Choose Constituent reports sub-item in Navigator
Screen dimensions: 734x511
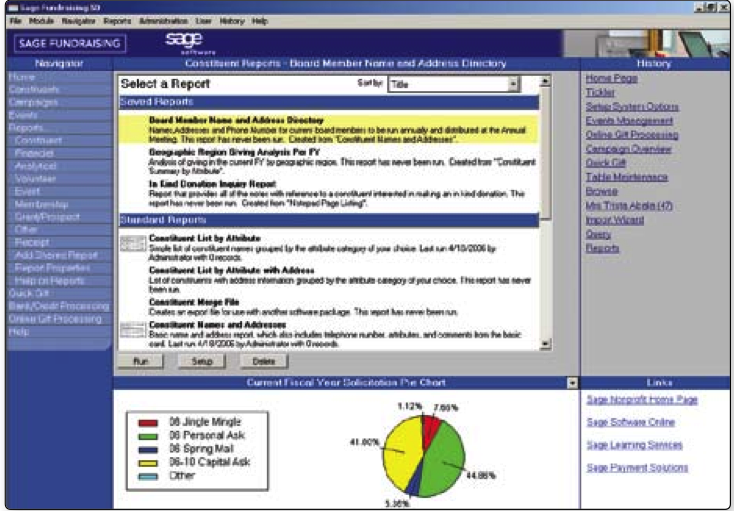[x=59, y=140]
